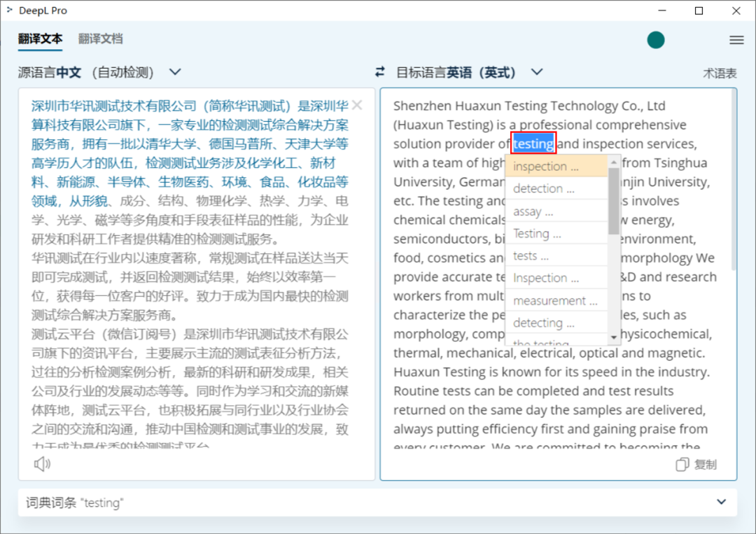Clear source text with X icon

357,105
